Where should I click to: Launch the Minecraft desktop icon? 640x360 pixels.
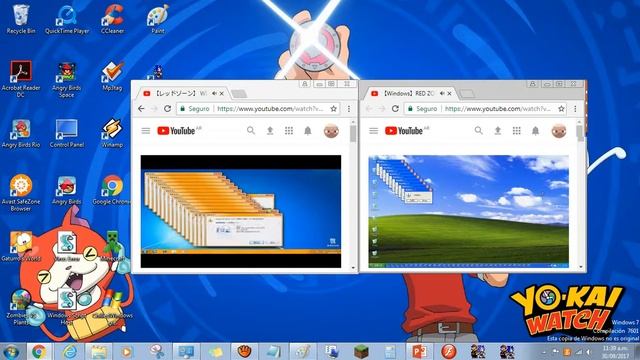[x=113, y=246]
